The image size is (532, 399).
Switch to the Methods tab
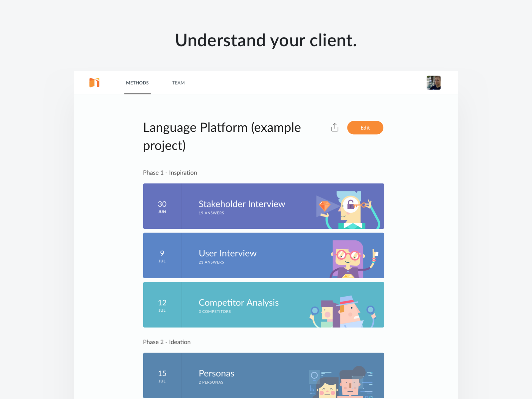[x=137, y=83]
